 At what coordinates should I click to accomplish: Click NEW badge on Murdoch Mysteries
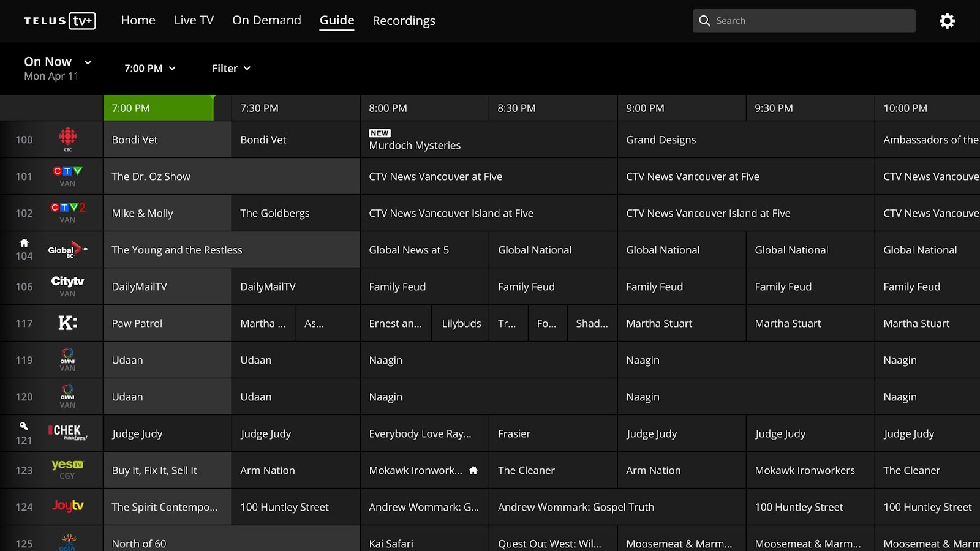tap(380, 133)
